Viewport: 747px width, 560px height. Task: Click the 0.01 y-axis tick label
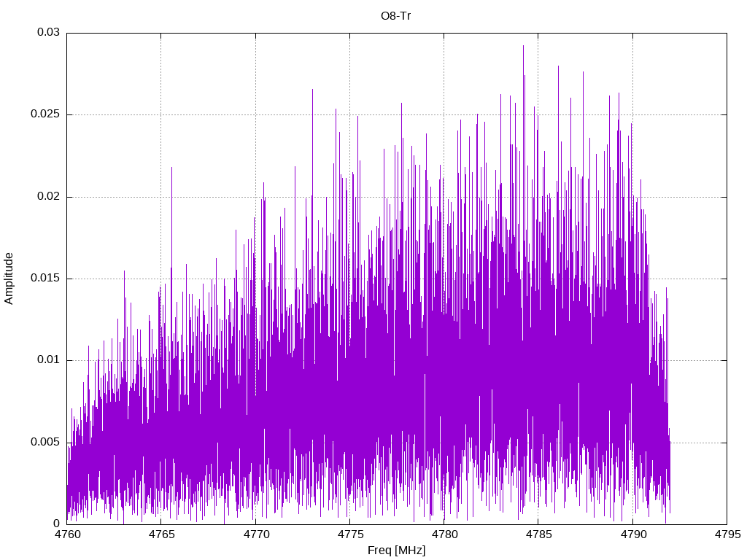49,360
